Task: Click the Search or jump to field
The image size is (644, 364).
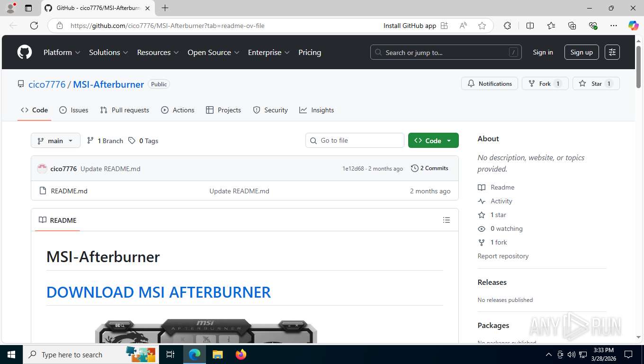Action: pos(446,52)
